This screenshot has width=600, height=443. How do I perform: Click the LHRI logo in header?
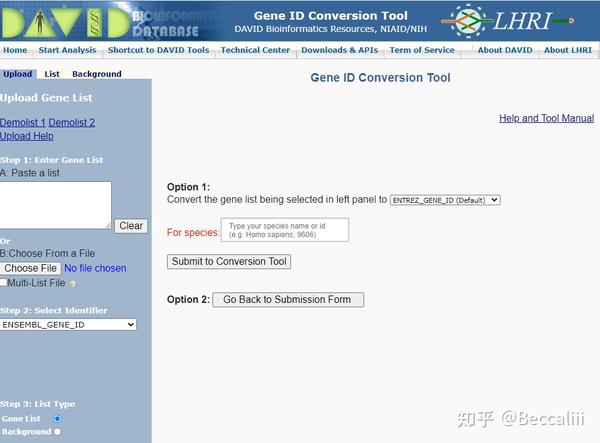click(508, 21)
